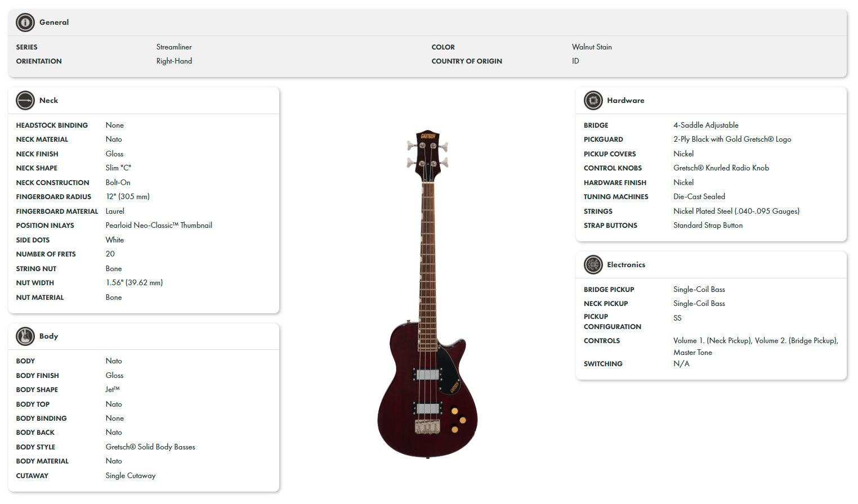Click the Body guitar icon
Image resolution: width=858 pixels, height=504 pixels.
point(25,336)
